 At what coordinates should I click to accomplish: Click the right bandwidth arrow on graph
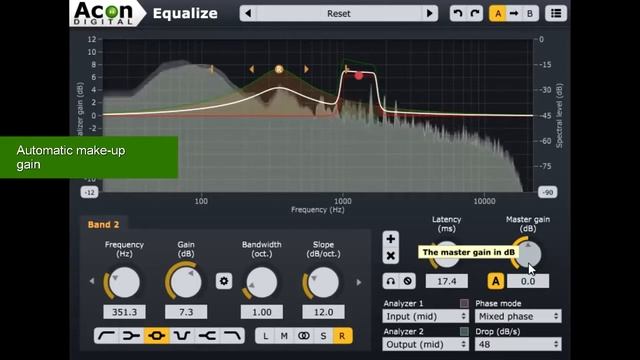pyautogui.click(x=306, y=69)
